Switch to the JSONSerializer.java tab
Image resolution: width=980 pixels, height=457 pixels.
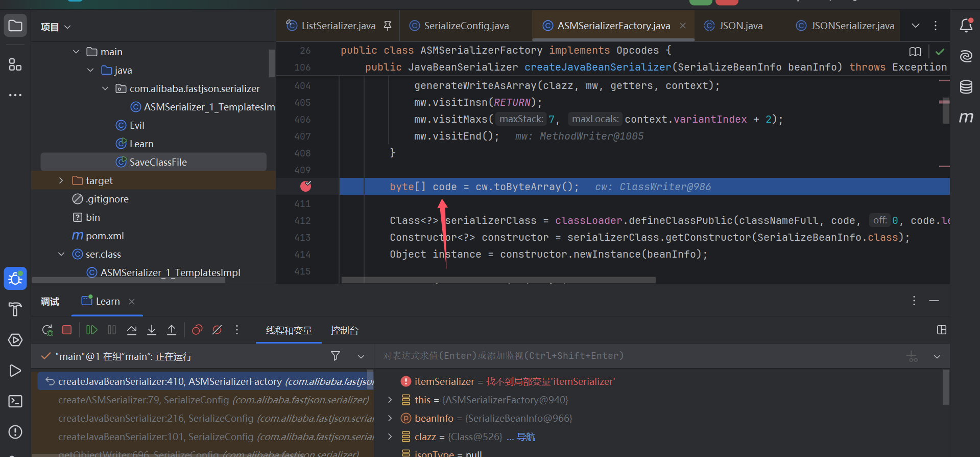coord(845,26)
